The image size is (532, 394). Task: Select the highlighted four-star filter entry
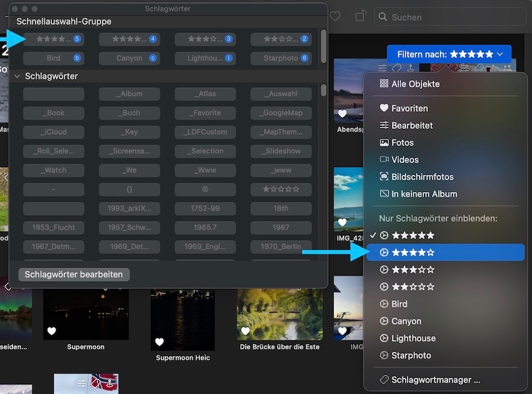coord(413,253)
